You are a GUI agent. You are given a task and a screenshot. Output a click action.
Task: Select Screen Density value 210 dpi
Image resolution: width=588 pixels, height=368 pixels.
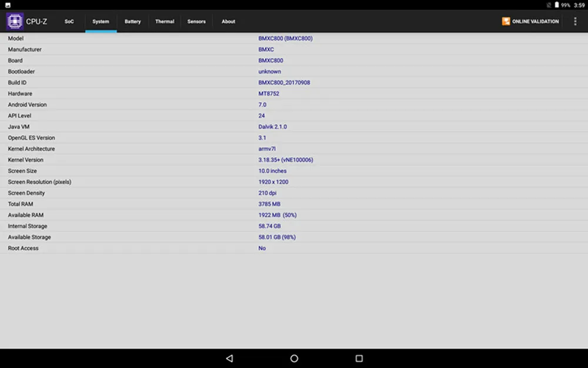(x=268, y=193)
